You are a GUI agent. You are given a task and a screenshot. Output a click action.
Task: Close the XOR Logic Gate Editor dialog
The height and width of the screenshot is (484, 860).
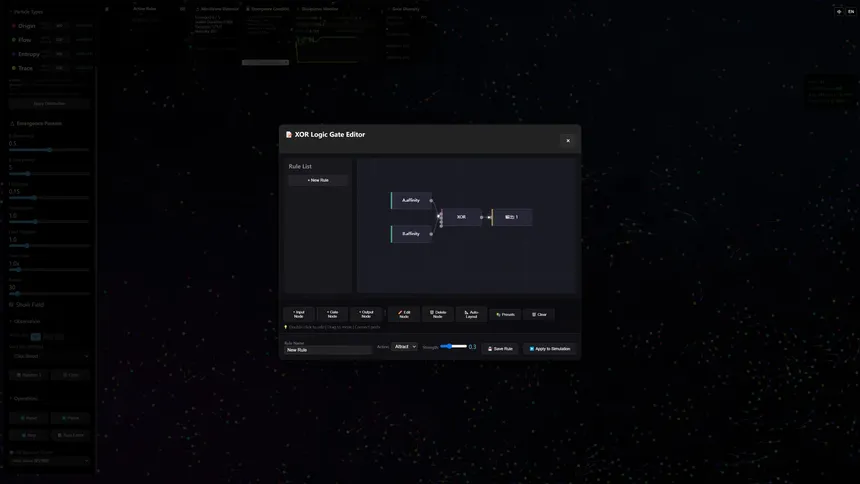[x=568, y=140]
